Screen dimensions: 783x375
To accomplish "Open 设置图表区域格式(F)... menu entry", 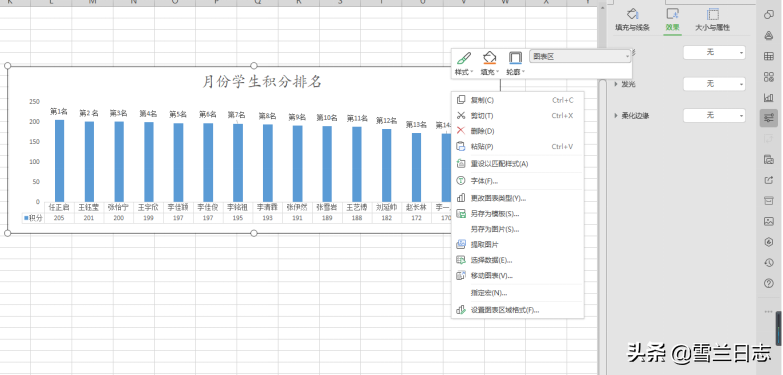I will [517, 310].
